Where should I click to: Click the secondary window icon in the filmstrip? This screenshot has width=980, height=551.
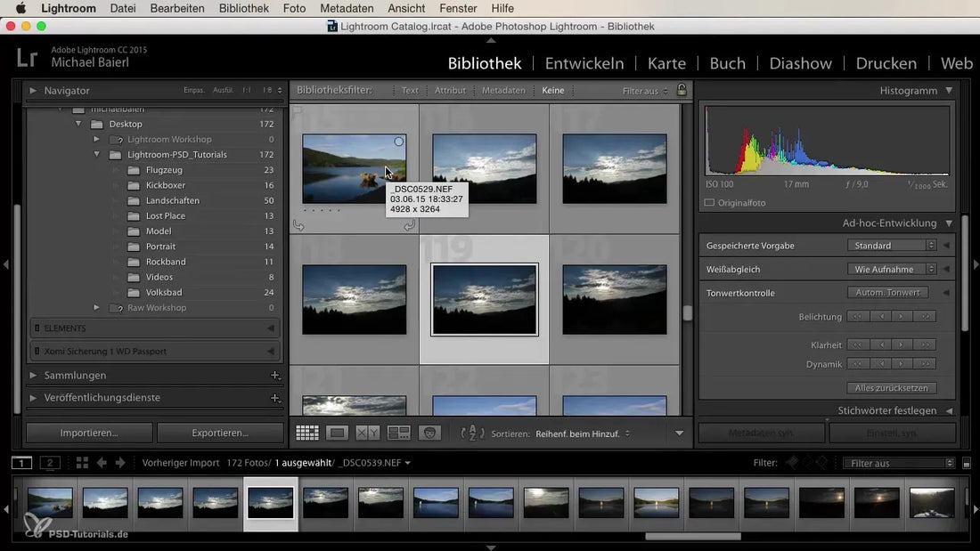click(x=50, y=463)
